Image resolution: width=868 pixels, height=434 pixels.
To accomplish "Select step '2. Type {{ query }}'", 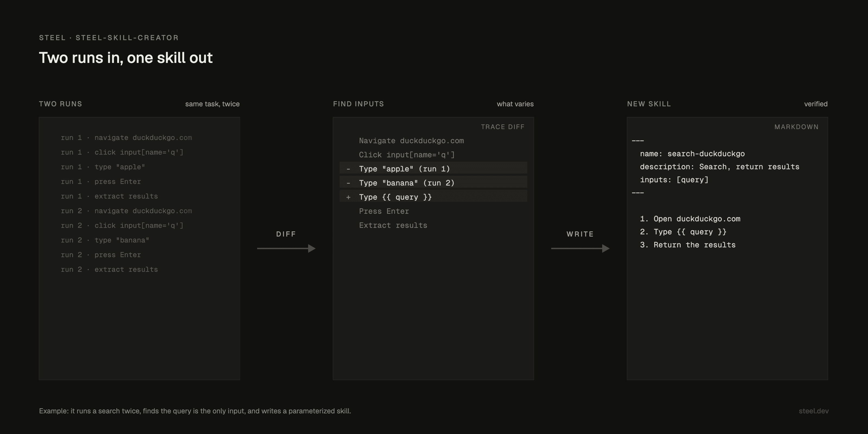I will 683,232.
